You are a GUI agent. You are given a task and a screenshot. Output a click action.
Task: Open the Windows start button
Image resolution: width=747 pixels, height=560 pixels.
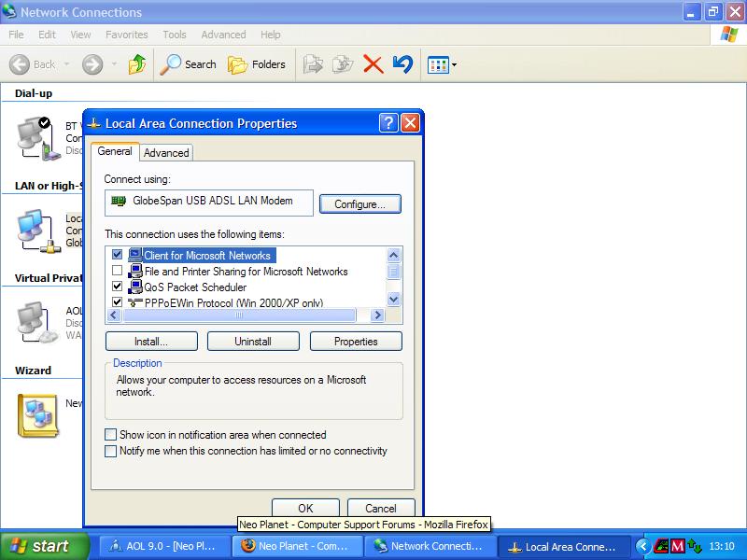coord(45,546)
